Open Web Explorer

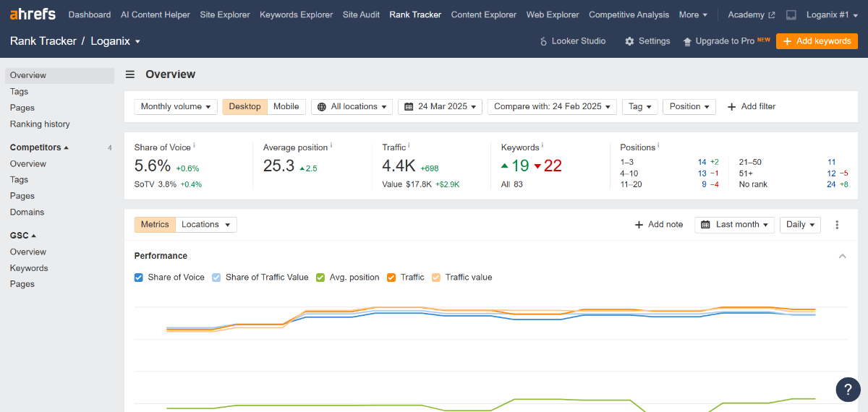[553, 14]
